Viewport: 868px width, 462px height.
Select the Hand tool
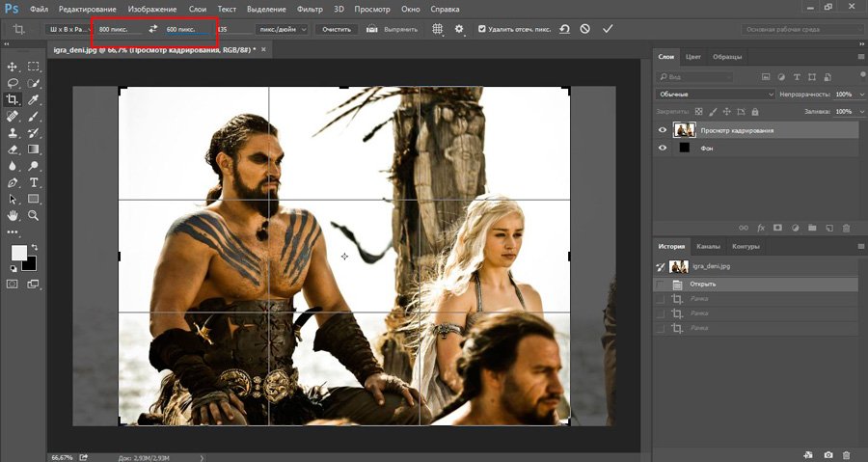[13, 216]
